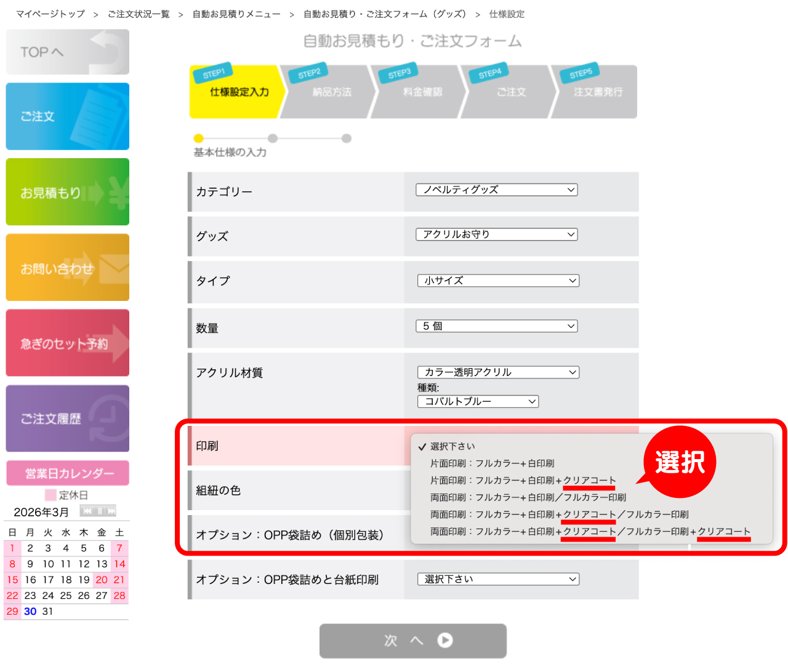Click the next month calendar icon
Viewport: 788px width, 672px height.
[x=111, y=511]
